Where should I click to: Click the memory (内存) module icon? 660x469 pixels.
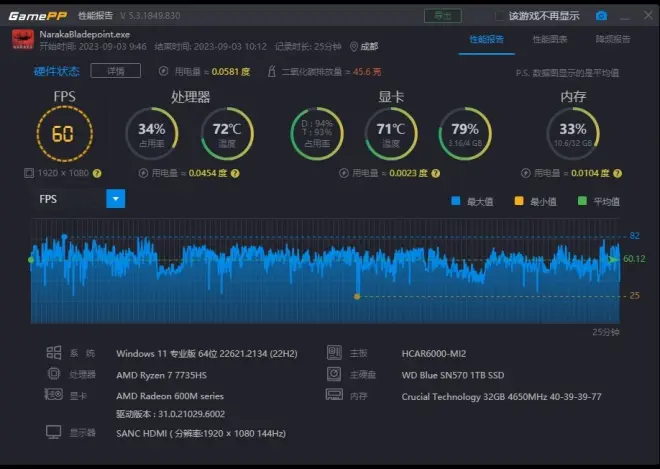[x=334, y=395]
